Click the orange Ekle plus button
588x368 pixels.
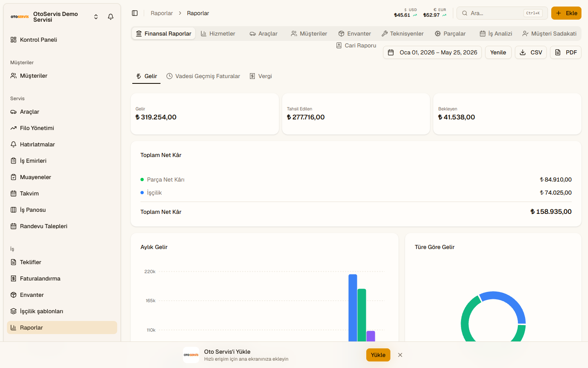566,13
